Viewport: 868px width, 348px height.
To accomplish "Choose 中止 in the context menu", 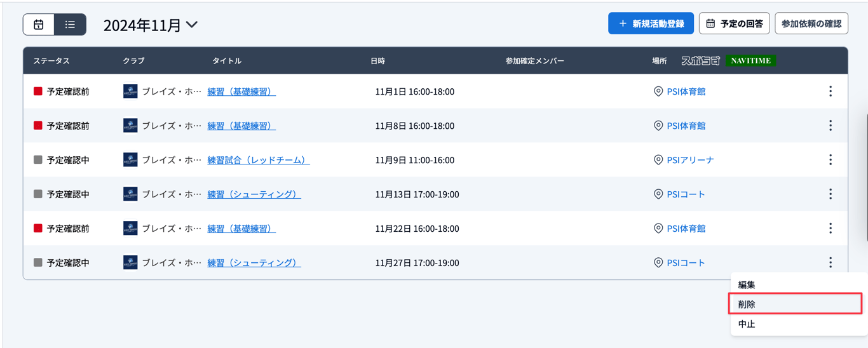I will [747, 325].
